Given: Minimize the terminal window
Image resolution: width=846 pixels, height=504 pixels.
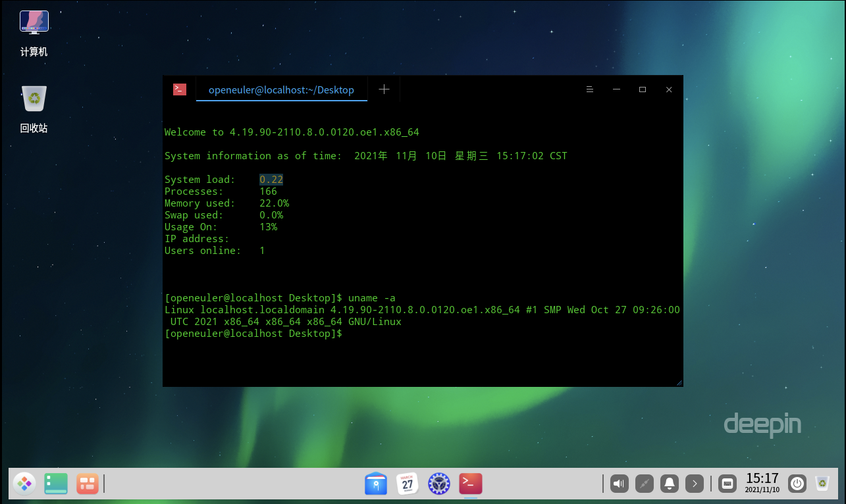Looking at the screenshot, I should (616, 89).
